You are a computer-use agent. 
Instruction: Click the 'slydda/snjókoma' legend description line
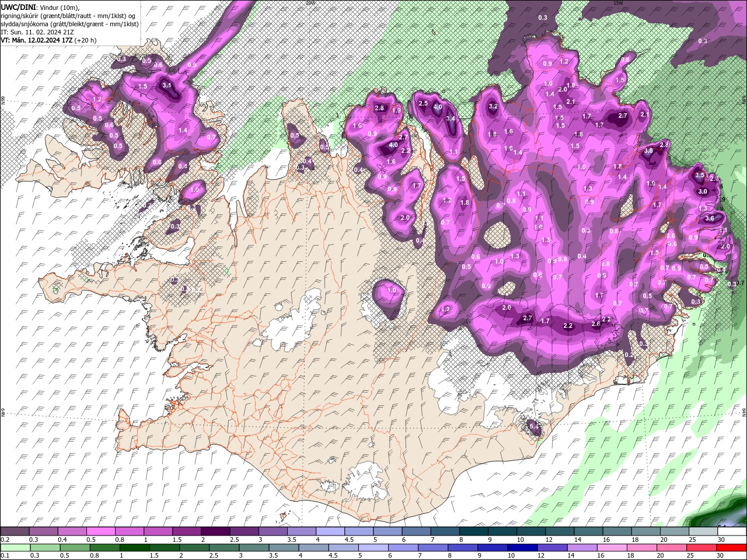(69, 24)
